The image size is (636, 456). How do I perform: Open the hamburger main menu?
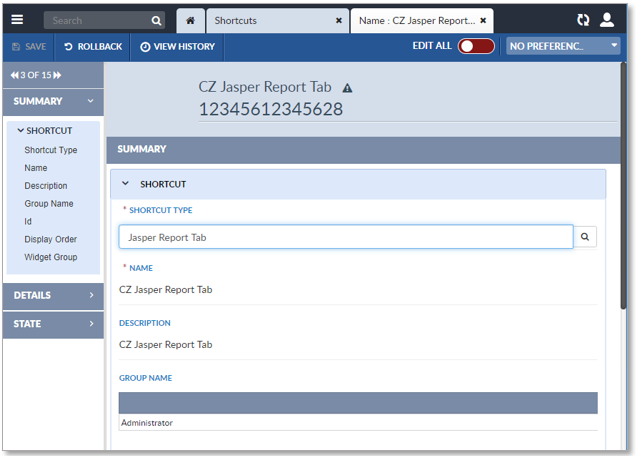[x=17, y=19]
